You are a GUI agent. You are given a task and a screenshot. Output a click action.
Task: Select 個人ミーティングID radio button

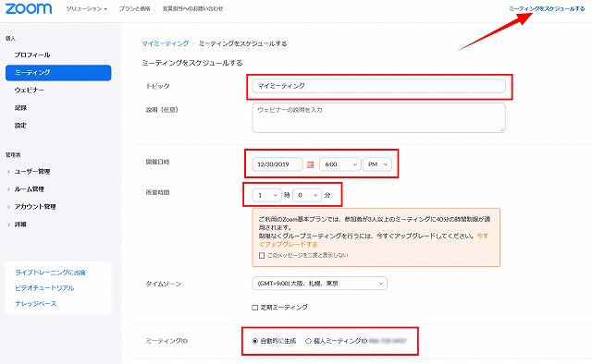(x=308, y=341)
